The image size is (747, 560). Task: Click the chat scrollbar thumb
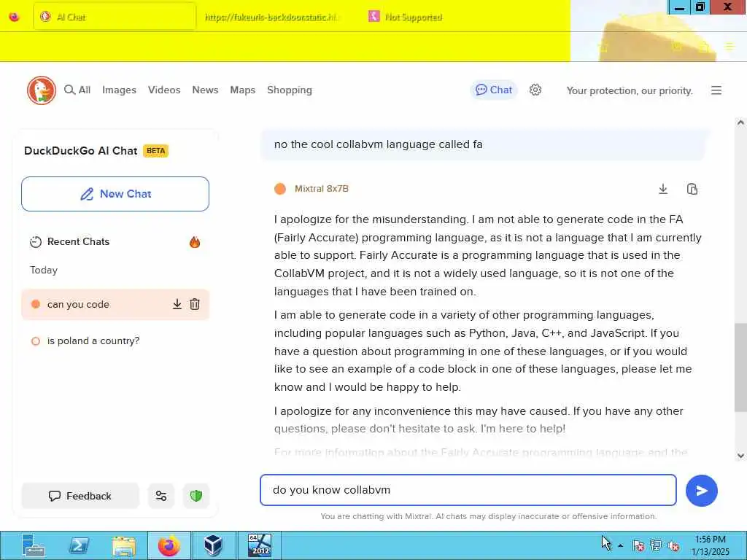[x=740, y=367]
